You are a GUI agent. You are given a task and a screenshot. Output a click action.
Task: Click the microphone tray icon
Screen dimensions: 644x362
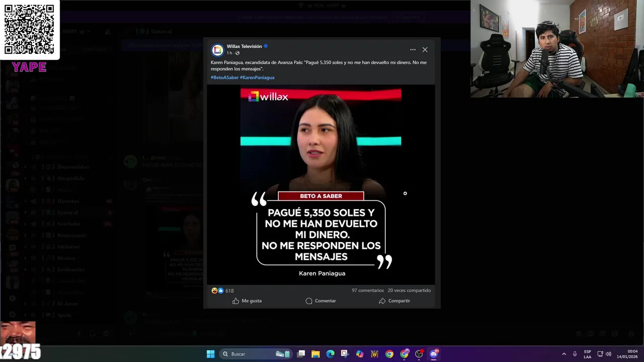[575, 354]
